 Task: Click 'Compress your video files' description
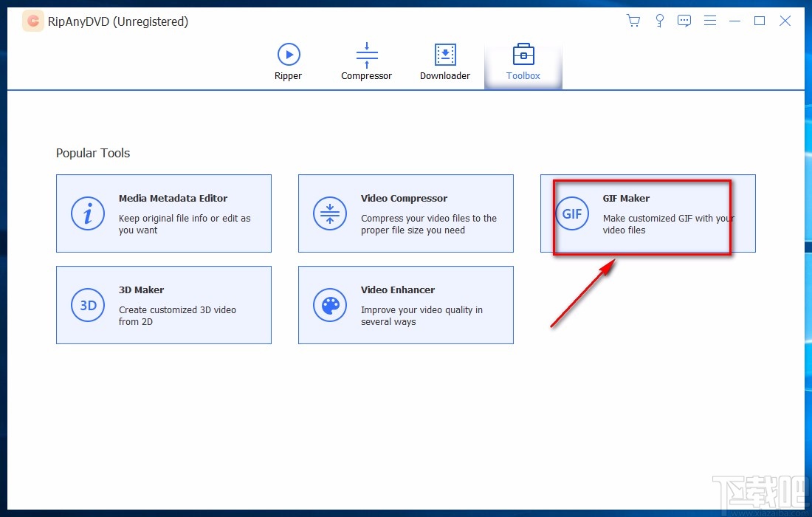click(x=429, y=225)
